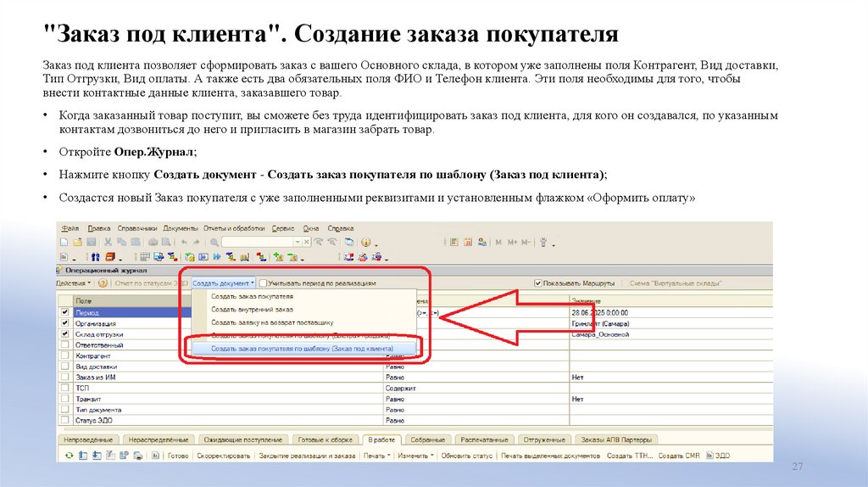Uncheck the Склад отгрузки row checkbox
The image size is (868, 487).
[x=64, y=334]
